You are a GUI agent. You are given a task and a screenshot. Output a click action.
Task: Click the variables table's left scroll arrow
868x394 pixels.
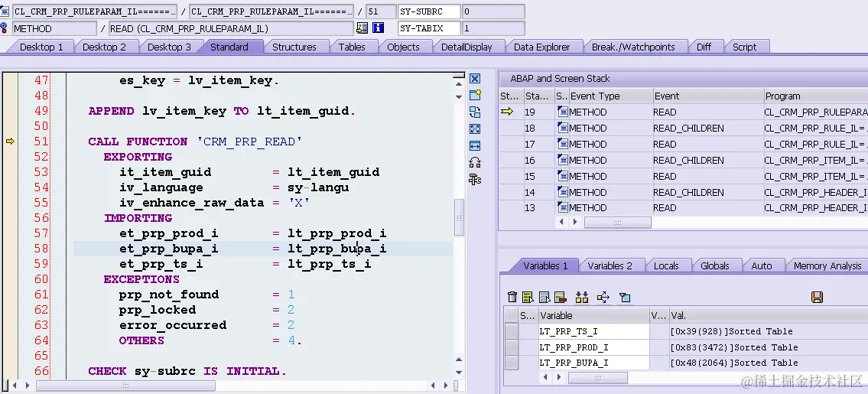click(545, 377)
